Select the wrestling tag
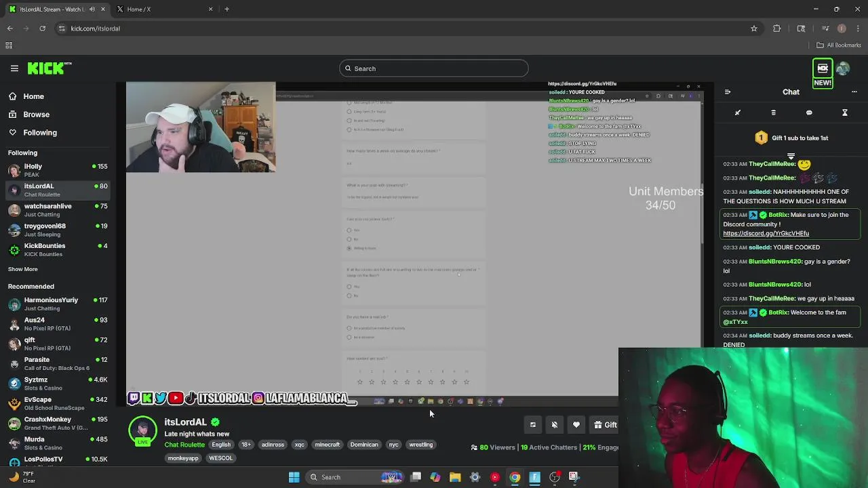 click(x=420, y=445)
